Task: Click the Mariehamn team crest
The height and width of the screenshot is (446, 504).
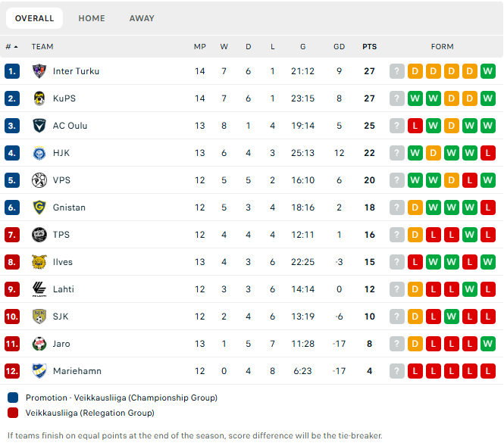Action: (x=39, y=371)
